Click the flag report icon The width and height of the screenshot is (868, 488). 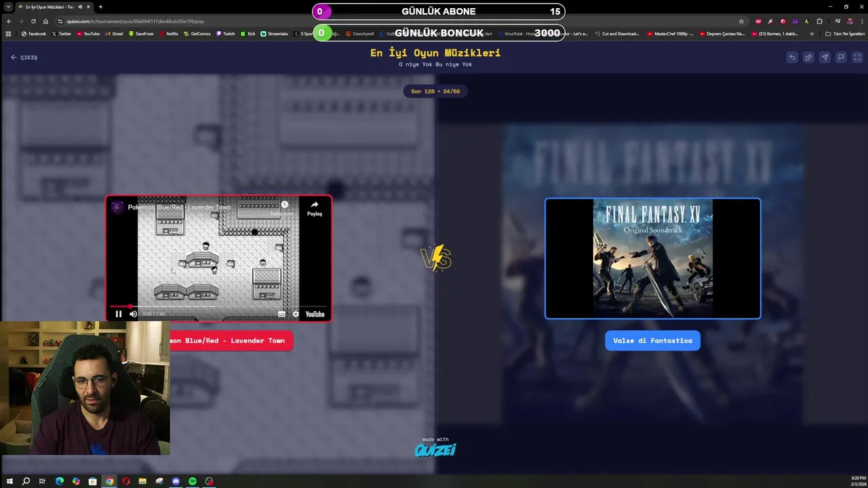(841, 58)
